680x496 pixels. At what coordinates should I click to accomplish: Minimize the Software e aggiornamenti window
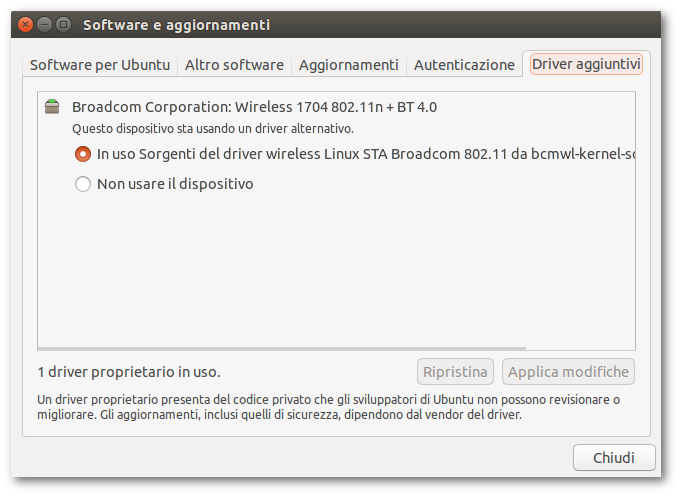[44, 24]
